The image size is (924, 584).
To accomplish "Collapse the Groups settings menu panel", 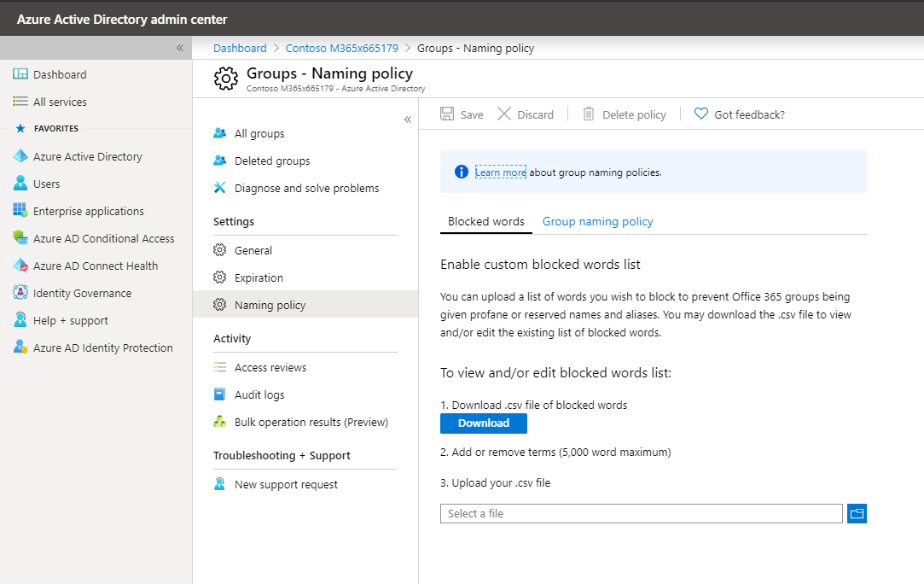I will (407, 120).
